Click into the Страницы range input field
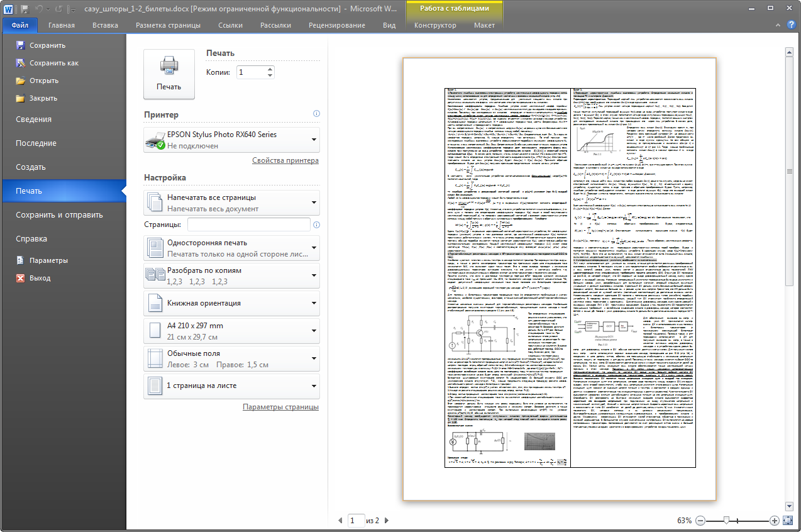 point(248,224)
